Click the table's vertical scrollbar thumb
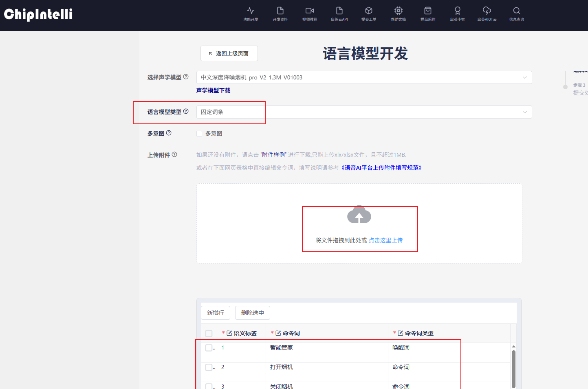Image resolution: width=588 pixels, height=389 pixels. click(513, 369)
